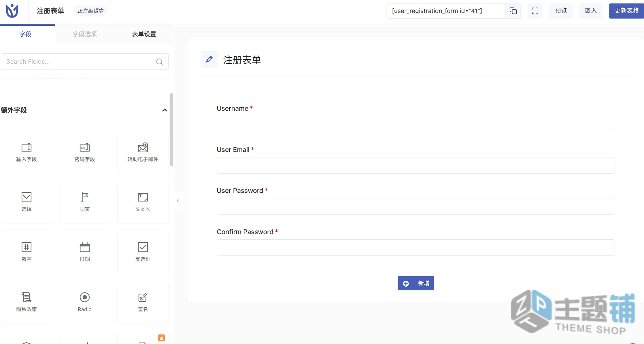Select the 国家 country flag icon
The height and width of the screenshot is (344, 644).
85,197
